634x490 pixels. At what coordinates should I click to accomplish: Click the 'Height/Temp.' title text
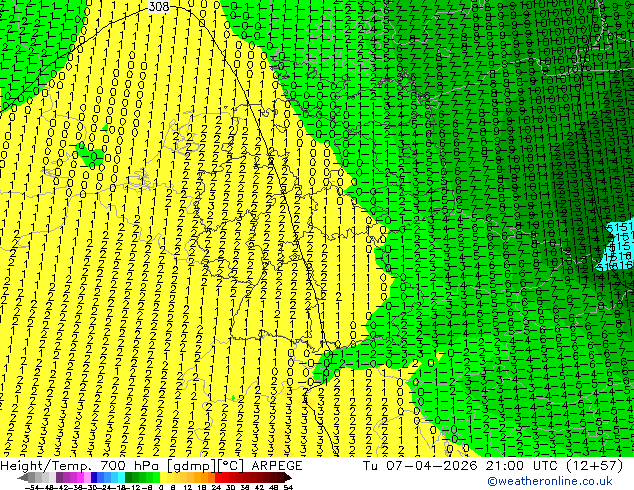point(44,466)
